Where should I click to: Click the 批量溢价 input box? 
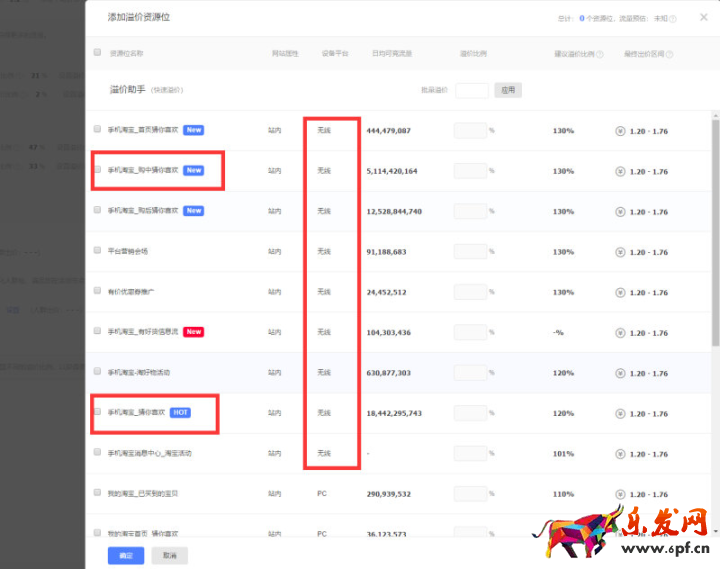click(x=471, y=90)
